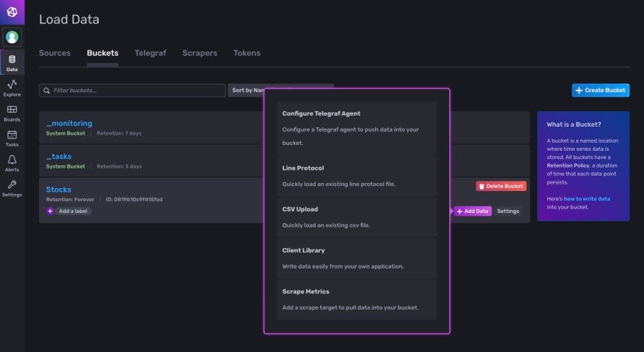Screen dimensions: 644x352
Task: Open Tasks in the sidebar
Action: click(x=12, y=138)
